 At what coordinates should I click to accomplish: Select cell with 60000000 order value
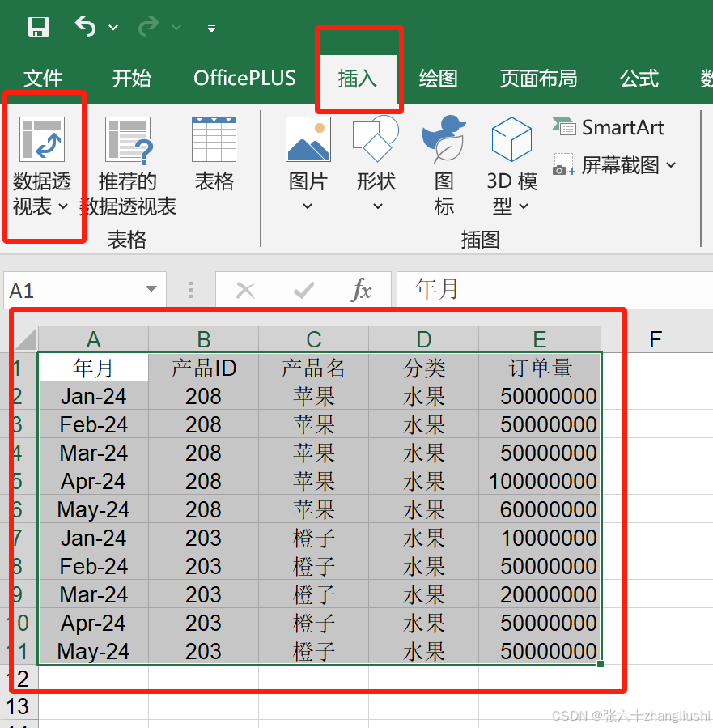[540, 509]
